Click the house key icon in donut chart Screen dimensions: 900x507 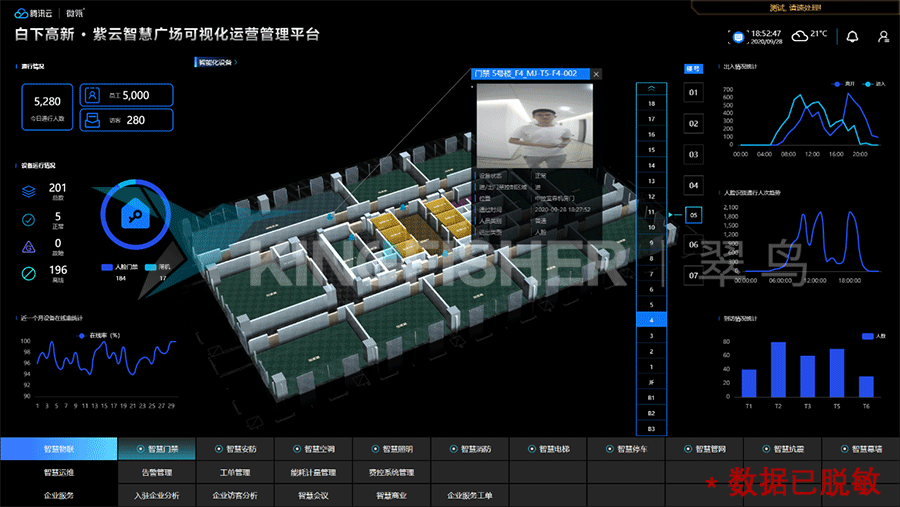tap(135, 214)
